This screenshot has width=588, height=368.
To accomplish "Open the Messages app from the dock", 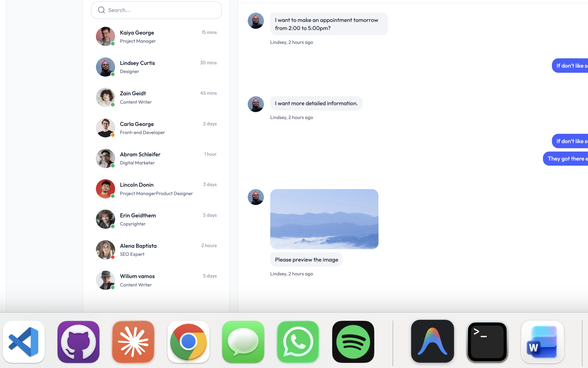I will (243, 342).
